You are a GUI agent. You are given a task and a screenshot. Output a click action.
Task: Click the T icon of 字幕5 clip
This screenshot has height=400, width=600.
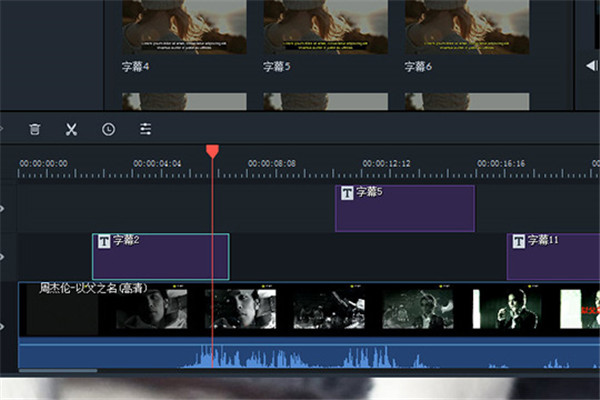[347, 193]
